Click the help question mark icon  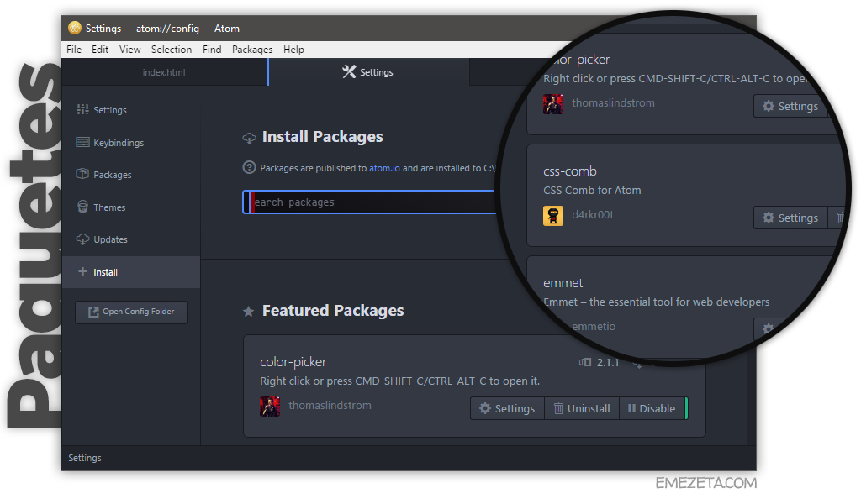click(249, 167)
